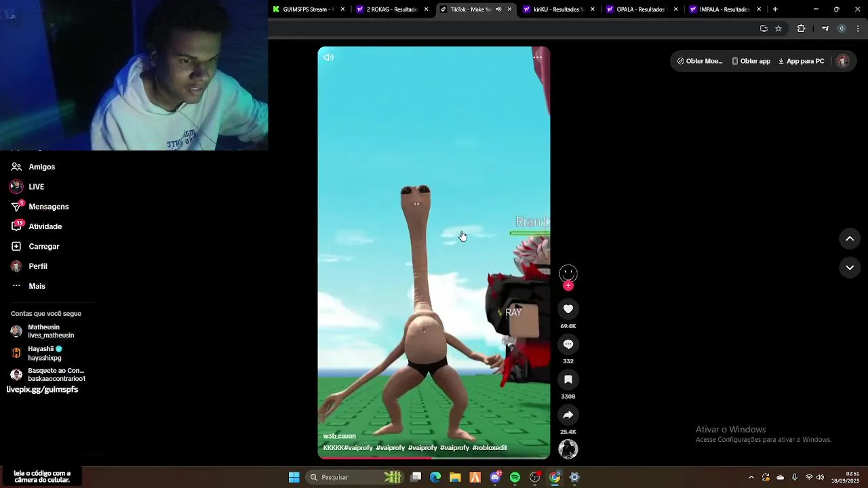The width and height of the screenshot is (868, 488).
Task: Switch to the OPALA Resultados tab
Action: click(642, 9)
